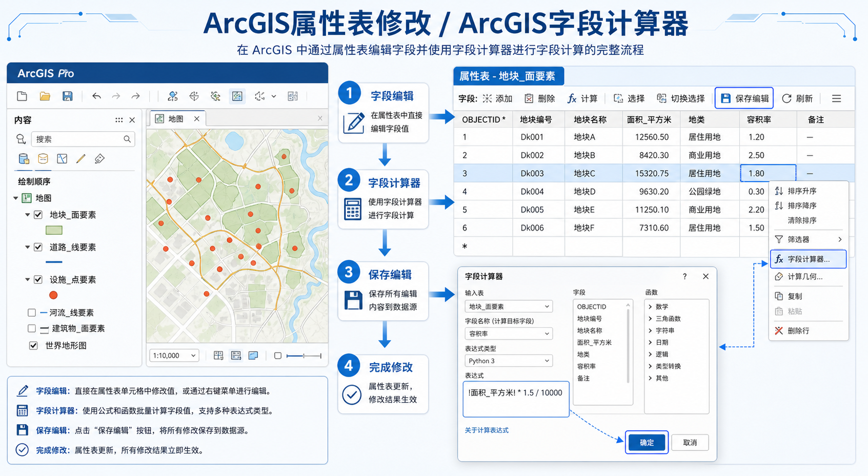Click the search magnifier in the 搜索 box

[x=127, y=139]
